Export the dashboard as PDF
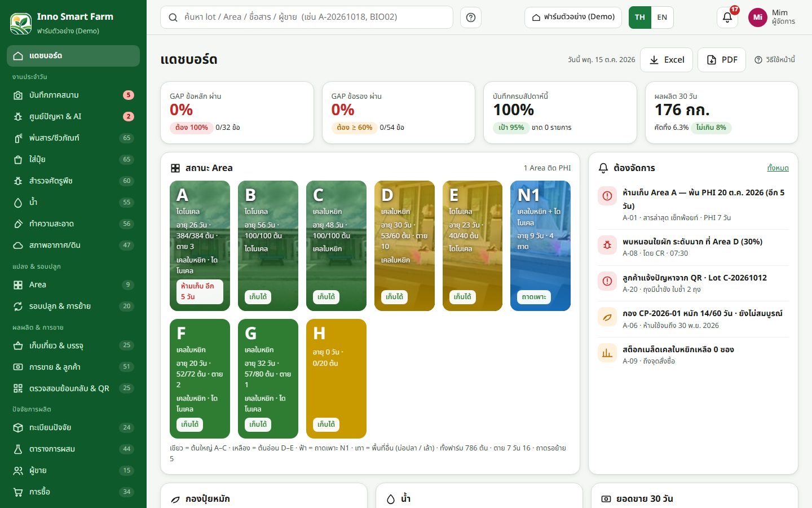 722,60
